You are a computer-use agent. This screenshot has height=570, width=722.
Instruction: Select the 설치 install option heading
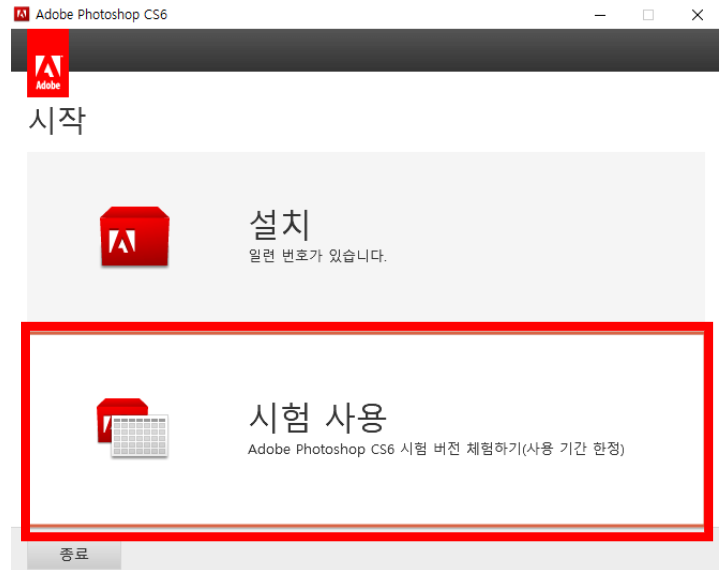(280, 225)
